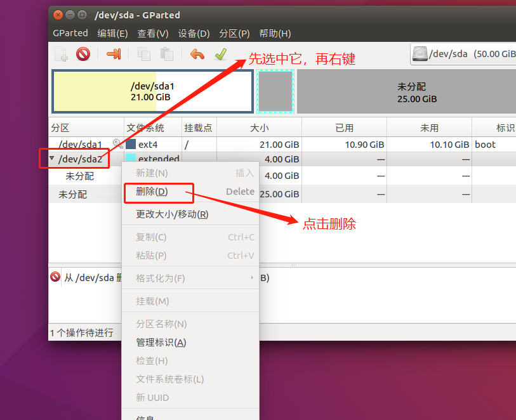This screenshot has width=516, height=420.
Task: Select the bottom 未分配 25.00 GiB row
Action: pyautogui.click(x=282, y=194)
